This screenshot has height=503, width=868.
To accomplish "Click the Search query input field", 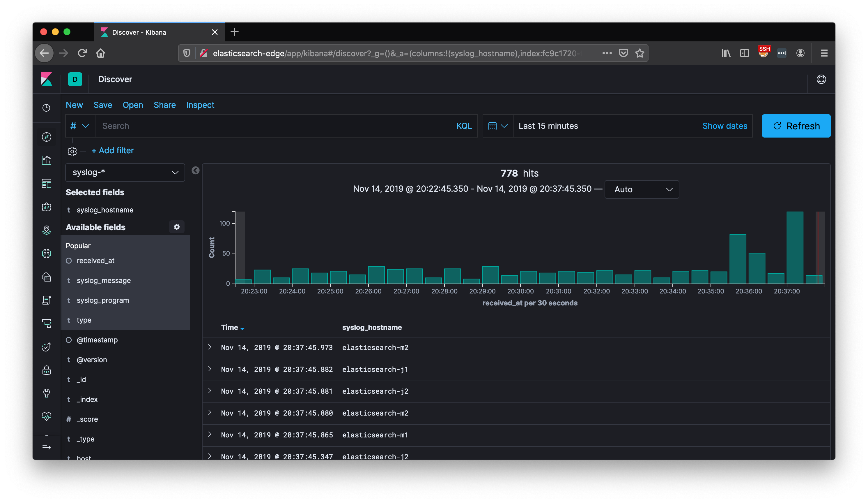I will point(276,126).
